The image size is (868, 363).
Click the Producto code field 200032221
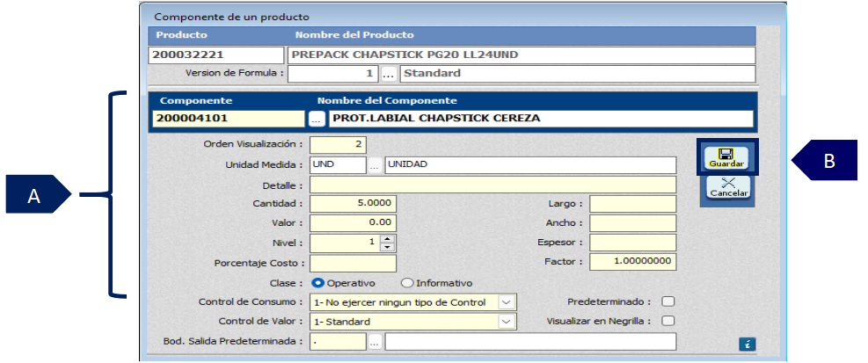[x=215, y=55]
